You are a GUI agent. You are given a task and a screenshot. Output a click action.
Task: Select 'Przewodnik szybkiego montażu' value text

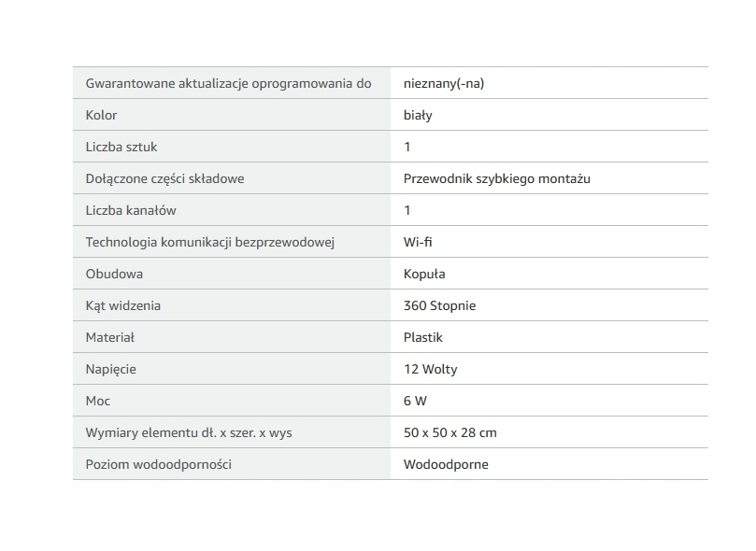click(x=497, y=178)
